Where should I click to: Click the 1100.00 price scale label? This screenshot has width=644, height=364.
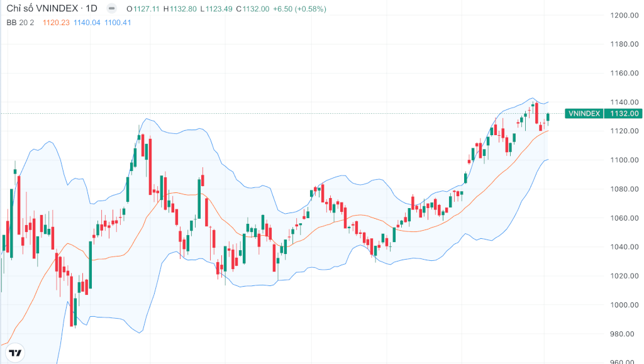(625, 160)
